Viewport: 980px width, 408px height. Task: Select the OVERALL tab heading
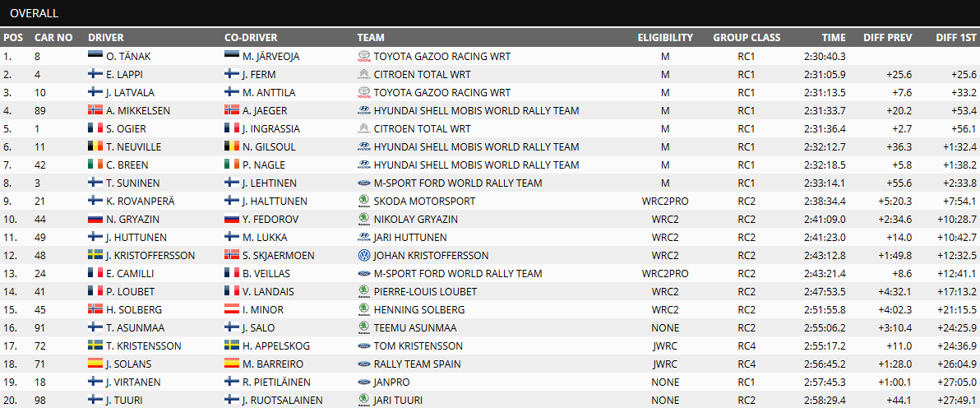coord(35,13)
